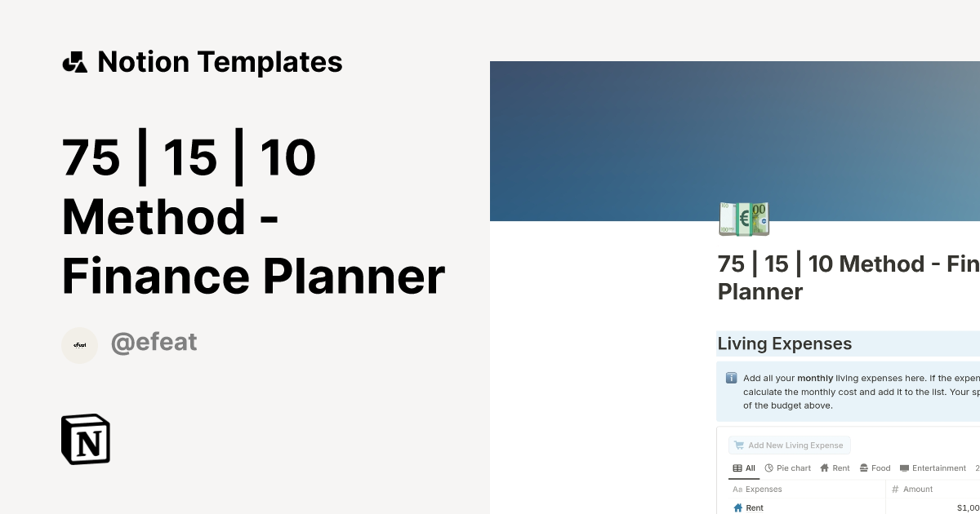
Task: Click the Notion Templates logo mark
Action: click(x=75, y=61)
